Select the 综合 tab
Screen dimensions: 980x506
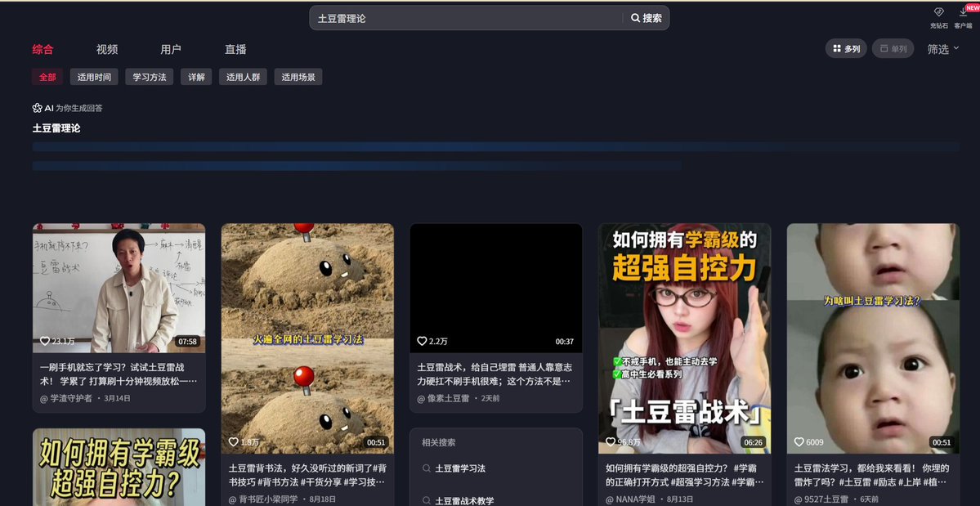pyautogui.click(x=43, y=49)
